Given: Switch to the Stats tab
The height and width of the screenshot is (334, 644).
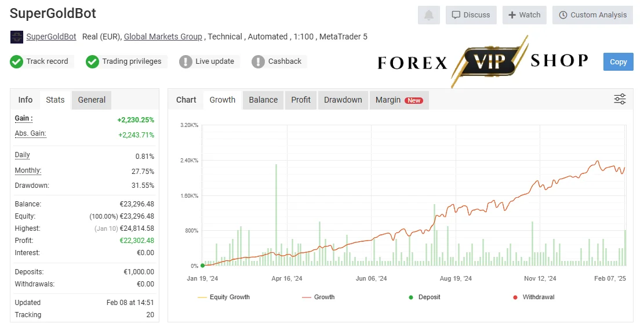Looking at the screenshot, I should click(55, 100).
